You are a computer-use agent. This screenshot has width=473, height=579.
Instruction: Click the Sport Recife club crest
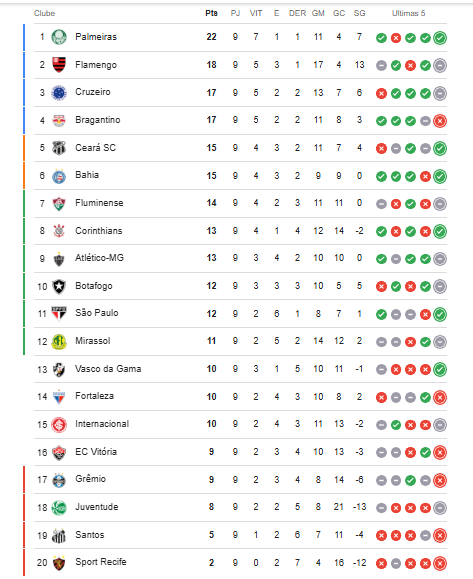(59, 563)
